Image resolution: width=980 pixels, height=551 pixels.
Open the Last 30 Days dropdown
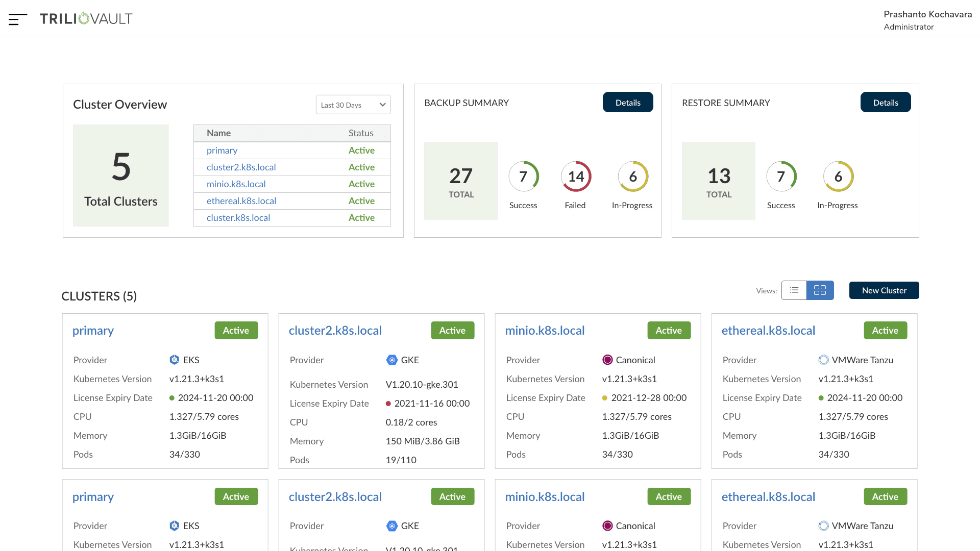click(353, 105)
